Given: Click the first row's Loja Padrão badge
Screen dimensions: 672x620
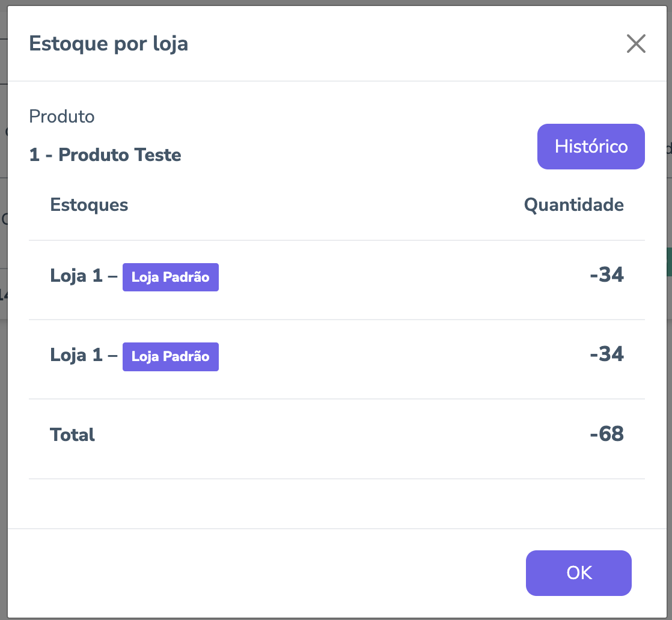Looking at the screenshot, I should click(x=171, y=277).
